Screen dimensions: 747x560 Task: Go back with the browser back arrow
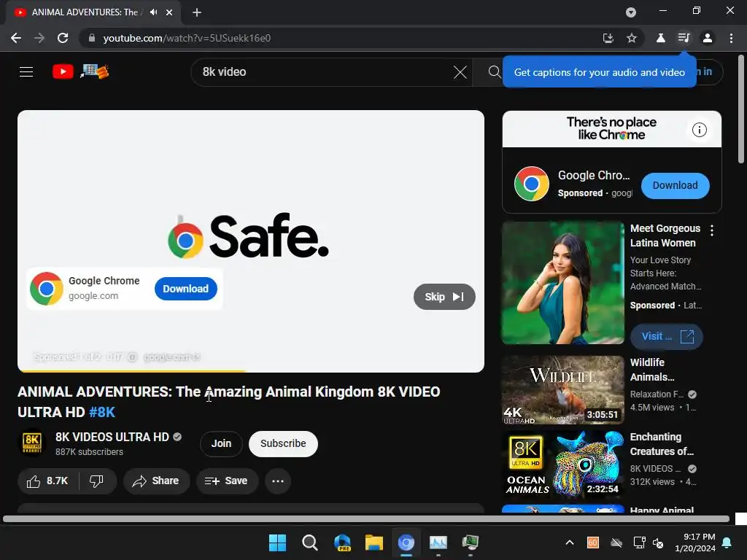tap(16, 38)
